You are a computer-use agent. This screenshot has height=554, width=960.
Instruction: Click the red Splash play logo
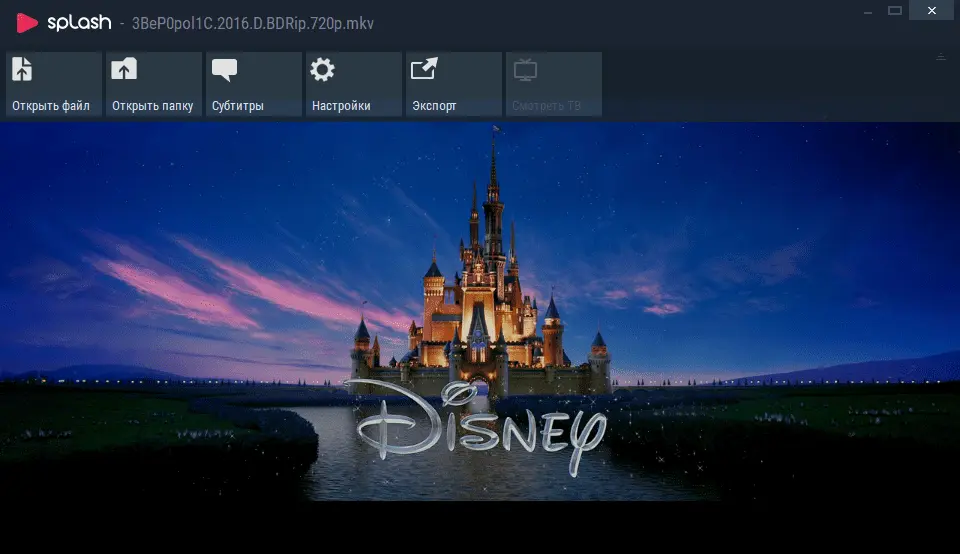(x=26, y=23)
